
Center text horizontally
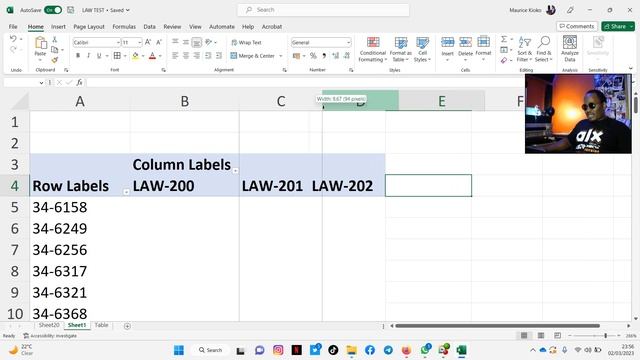[186, 56]
